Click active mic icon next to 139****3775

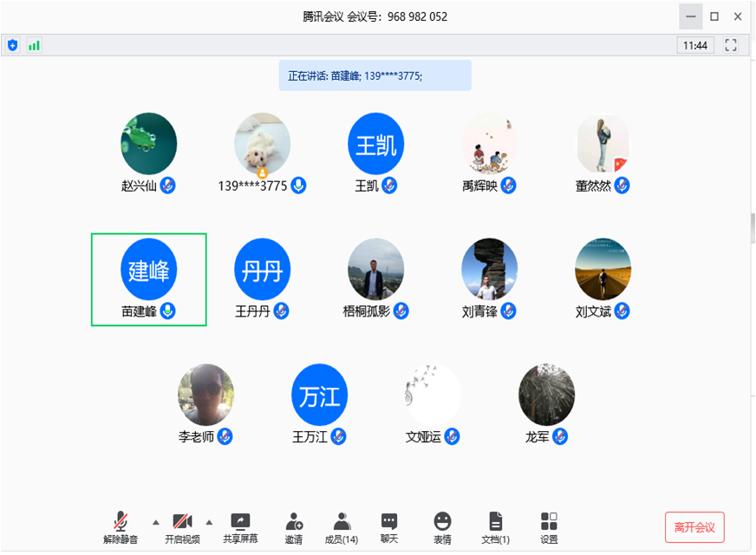click(x=298, y=186)
